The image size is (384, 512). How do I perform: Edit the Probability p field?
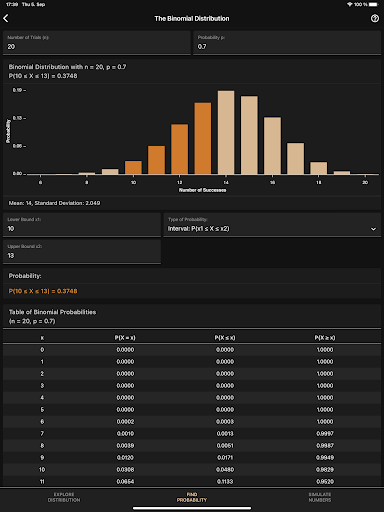tap(287, 43)
